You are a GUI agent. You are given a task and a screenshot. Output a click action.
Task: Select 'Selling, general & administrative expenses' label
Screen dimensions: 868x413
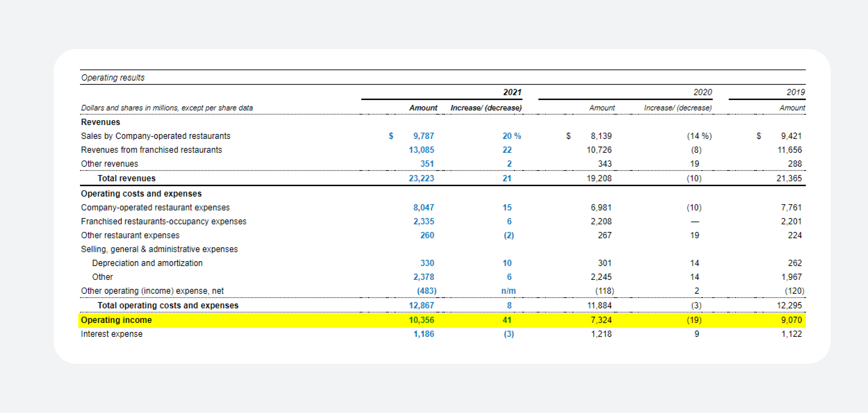[160, 249]
